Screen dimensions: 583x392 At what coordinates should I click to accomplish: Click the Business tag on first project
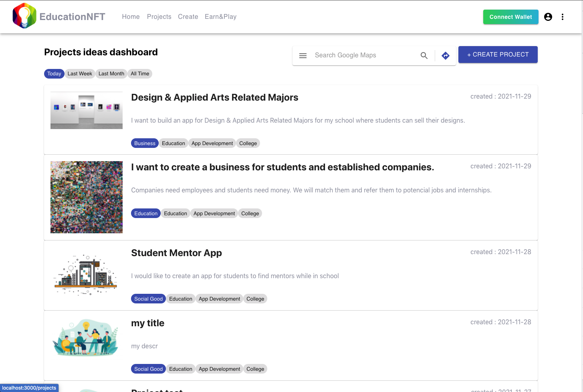(145, 143)
